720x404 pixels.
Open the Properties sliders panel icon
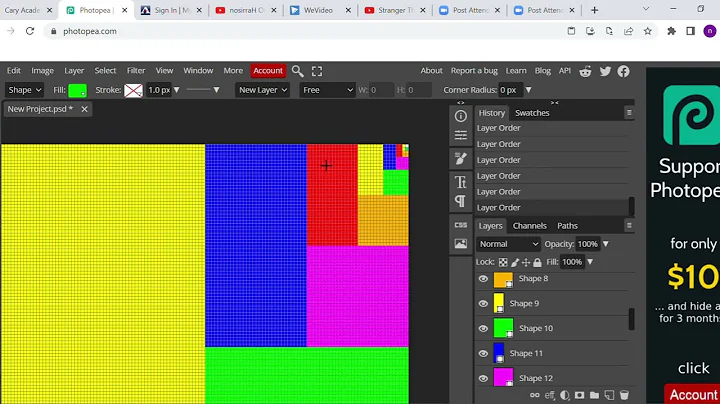pos(461,135)
